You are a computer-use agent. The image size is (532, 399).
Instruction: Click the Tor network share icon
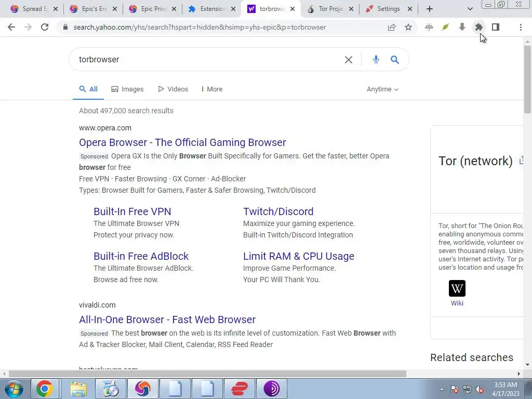tap(522, 161)
